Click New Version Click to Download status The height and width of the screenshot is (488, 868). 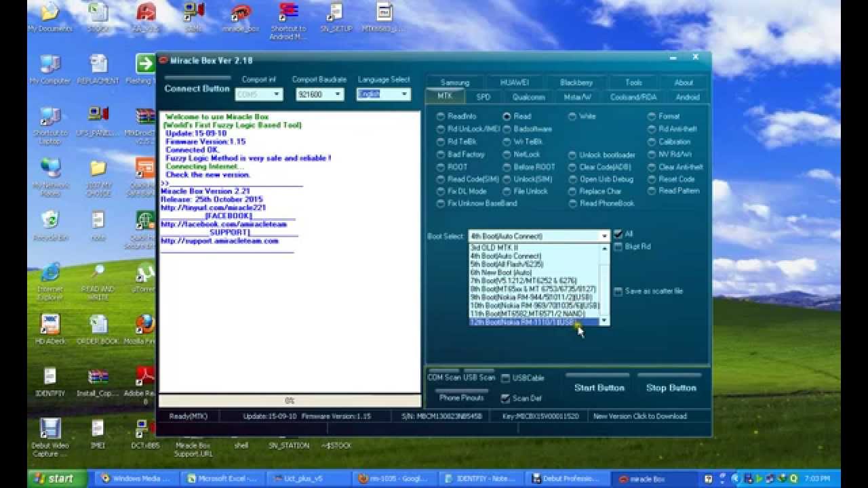pyautogui.click(x=640, y=416)
